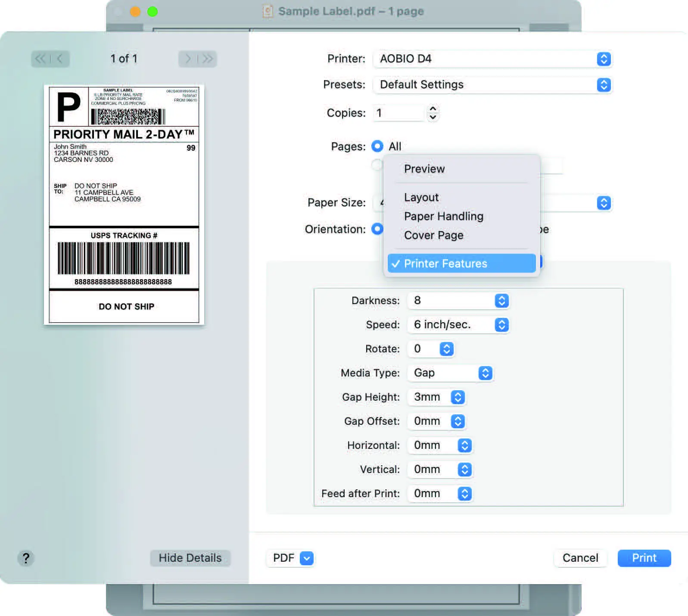
Task: Click the "Presets:" label
Action: 344,84
